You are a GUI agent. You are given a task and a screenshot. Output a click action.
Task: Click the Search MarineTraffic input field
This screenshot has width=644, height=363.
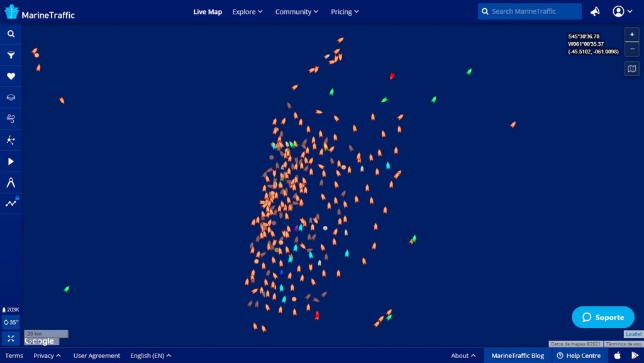[535, 11]
